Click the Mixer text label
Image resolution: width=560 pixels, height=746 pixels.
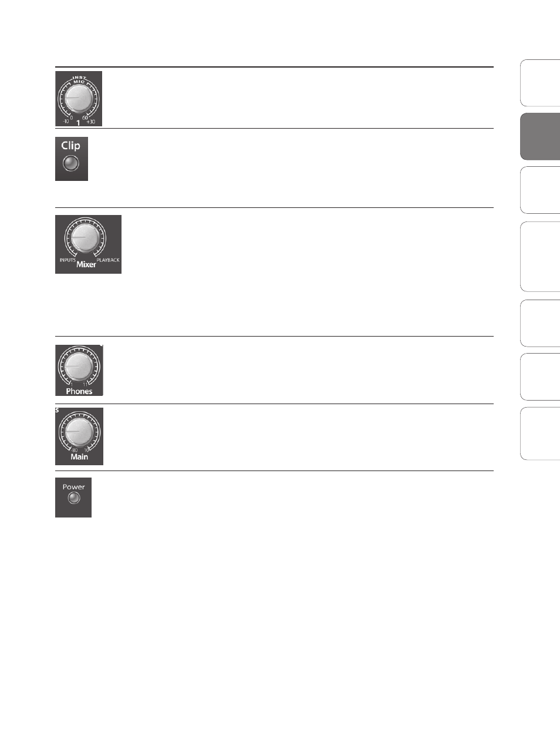click(x=86, y=264)
